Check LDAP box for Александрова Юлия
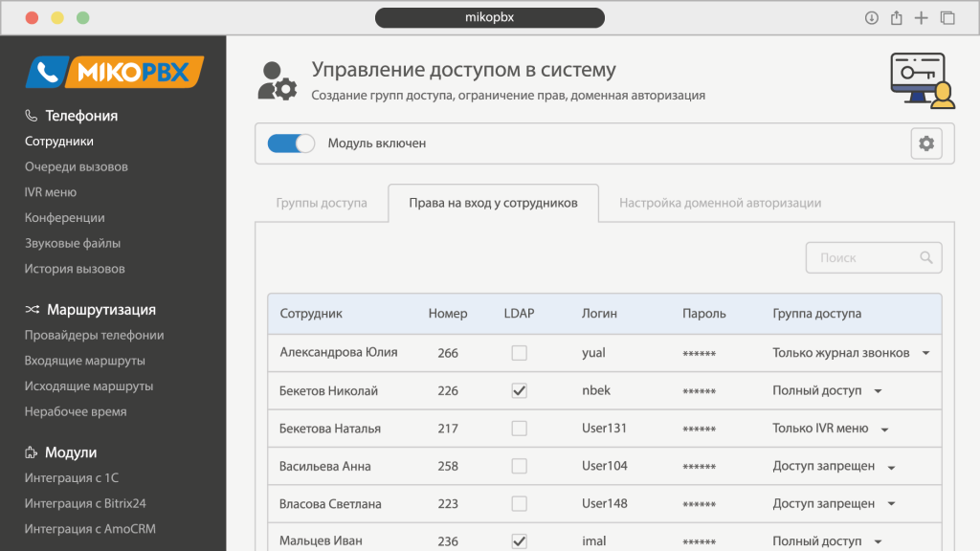980x551 pixels. point(519,353)
